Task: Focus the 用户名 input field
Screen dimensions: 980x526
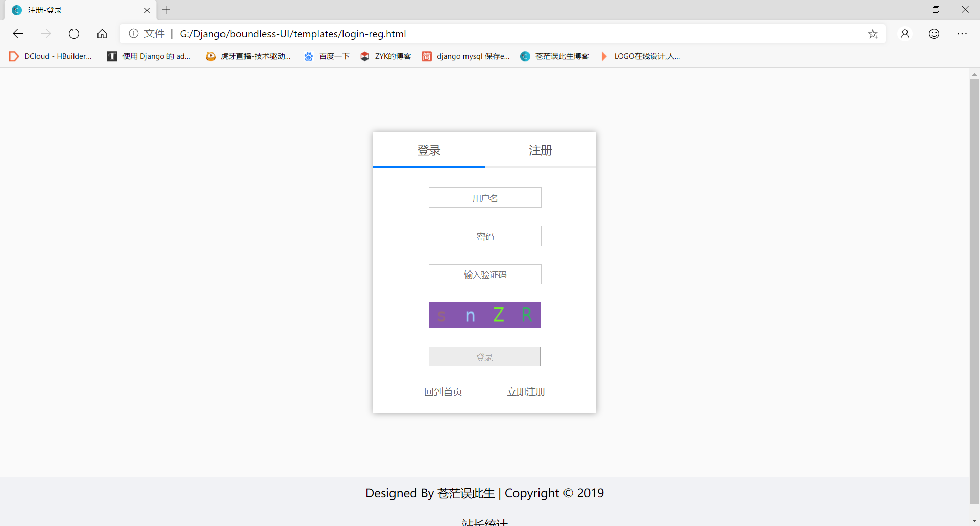Action: (485, 198)
